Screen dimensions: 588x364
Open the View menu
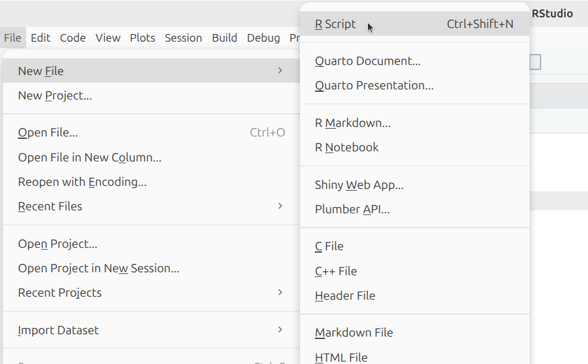pos(108,38)
